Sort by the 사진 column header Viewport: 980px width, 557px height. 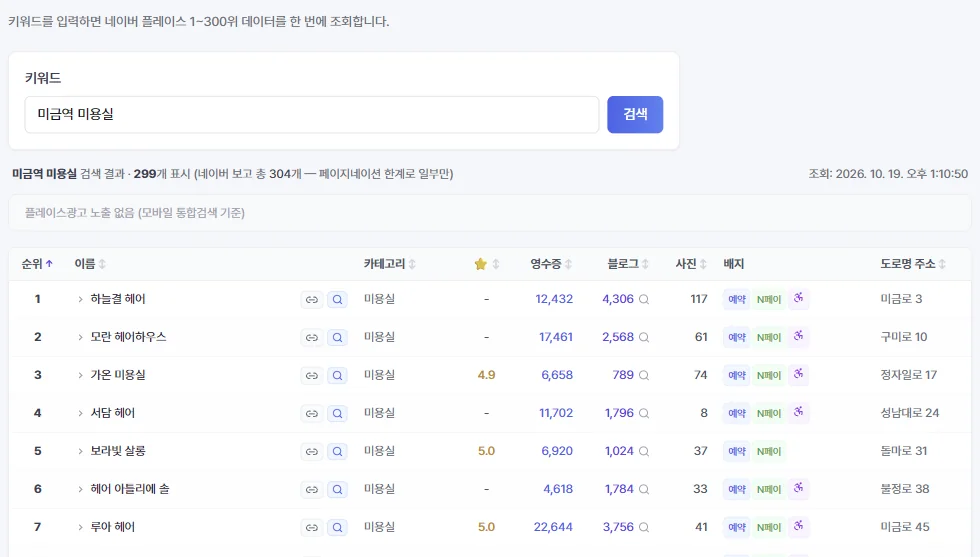point(691,264)
